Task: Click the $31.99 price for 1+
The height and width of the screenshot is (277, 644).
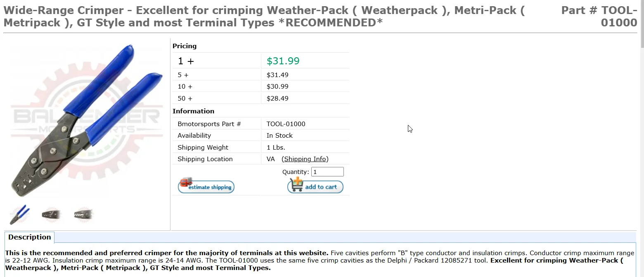Action: [283, 61]
